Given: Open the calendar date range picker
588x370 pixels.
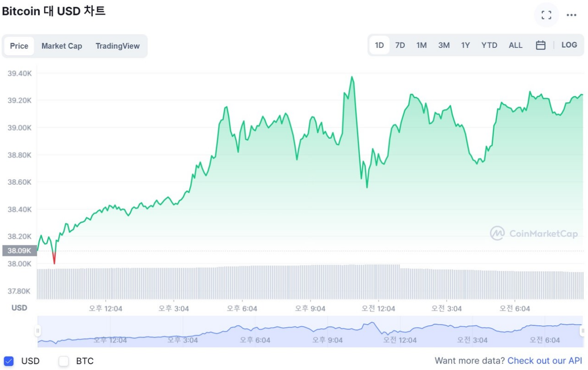Looking at the screenshot, I should pos(541,45).
